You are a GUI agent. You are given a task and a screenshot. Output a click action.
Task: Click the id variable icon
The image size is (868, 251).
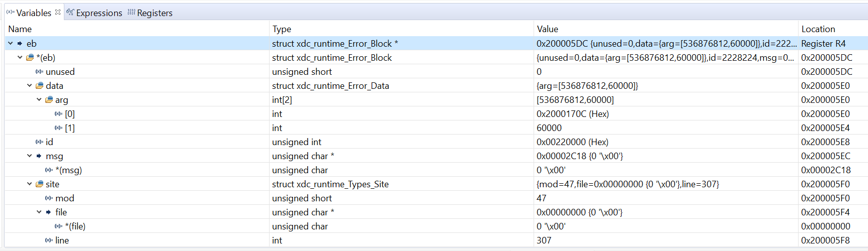(x=39, y=142)
